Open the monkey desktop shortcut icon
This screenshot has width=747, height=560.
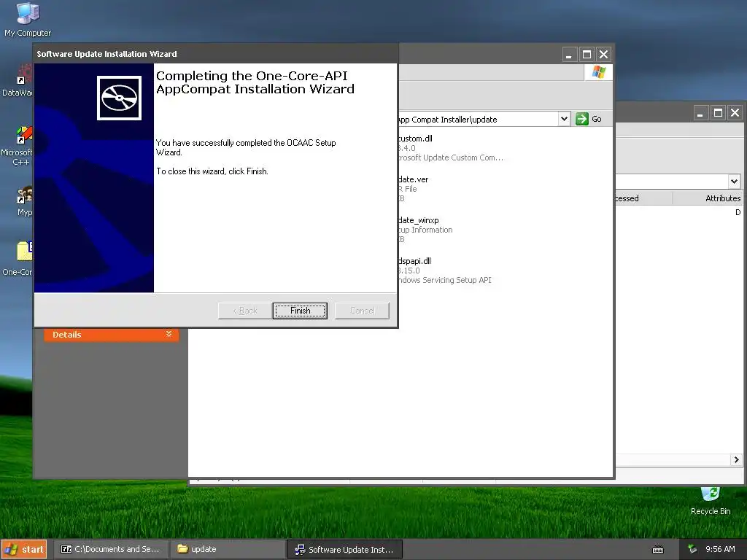(24, 201)
